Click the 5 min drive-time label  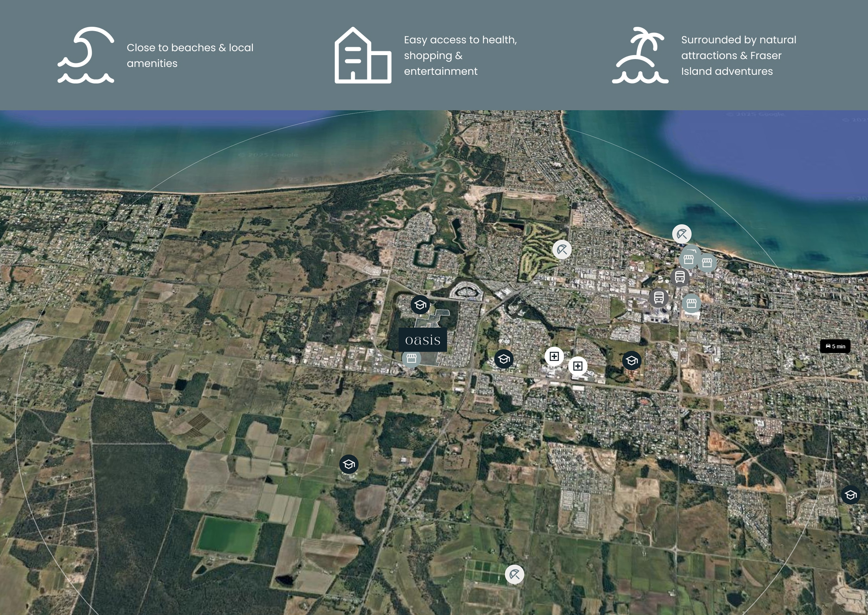click(835, 346)
